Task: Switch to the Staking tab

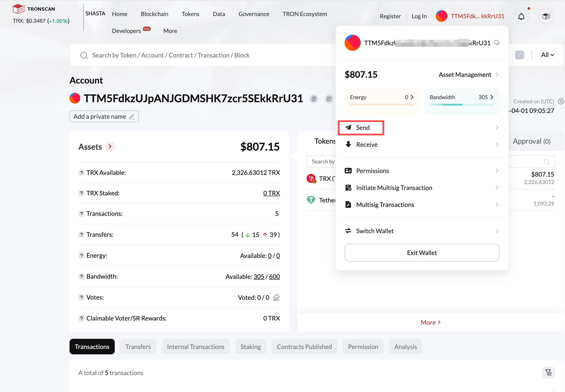Action: [x=251, y=347]
